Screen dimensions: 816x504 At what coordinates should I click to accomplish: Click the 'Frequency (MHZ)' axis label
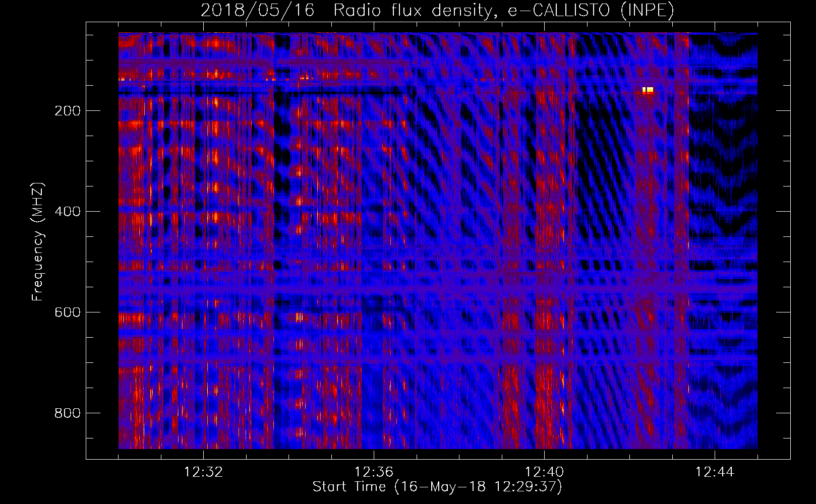pos(38,241)
